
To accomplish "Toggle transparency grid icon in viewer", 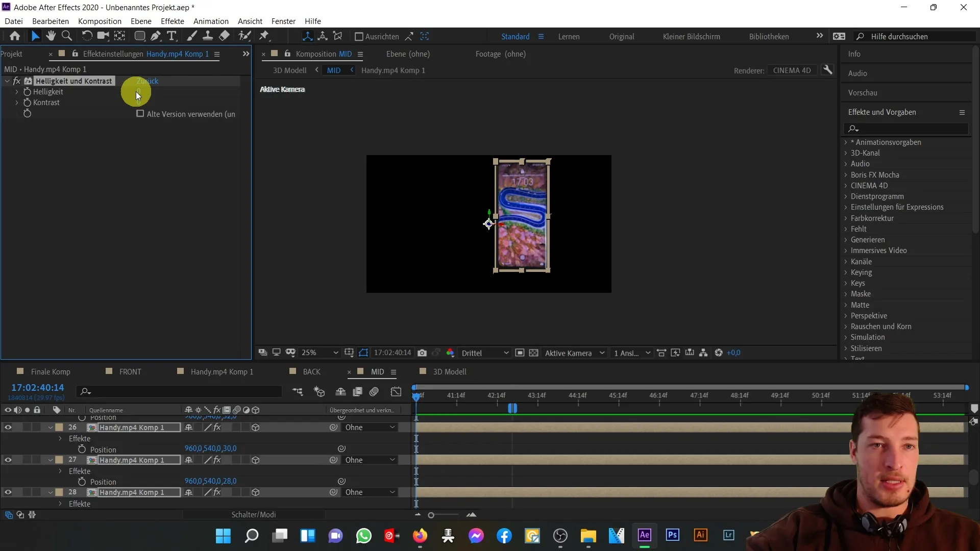I will pos(534,353).
